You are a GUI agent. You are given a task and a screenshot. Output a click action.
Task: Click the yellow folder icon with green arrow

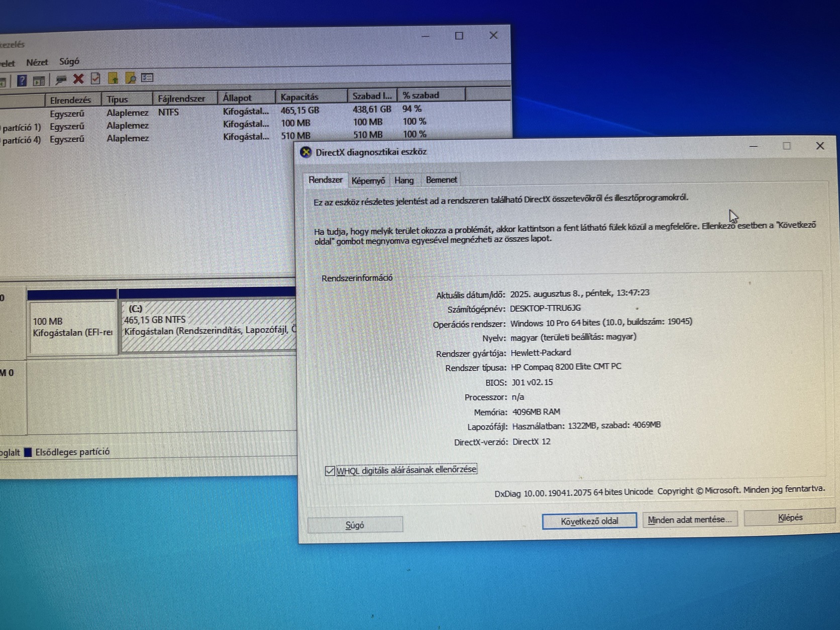click(113, 78)
